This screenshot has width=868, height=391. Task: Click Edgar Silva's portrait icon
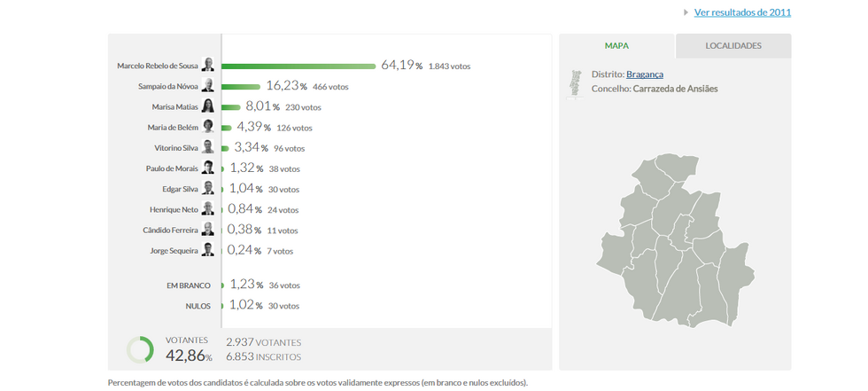(208, 188)
